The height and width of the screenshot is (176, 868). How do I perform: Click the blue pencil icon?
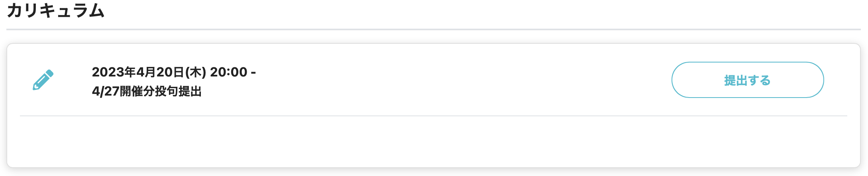(43, 80)
